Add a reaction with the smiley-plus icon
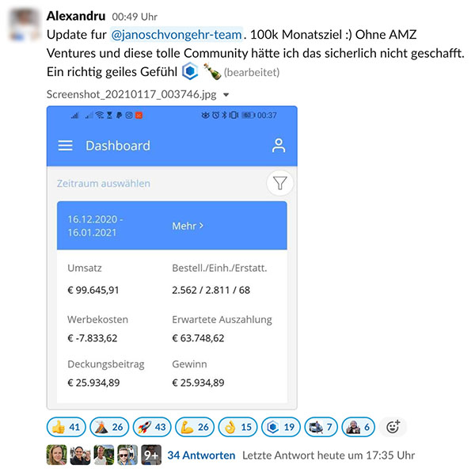The image size is (475, 476). pos(393,427)
